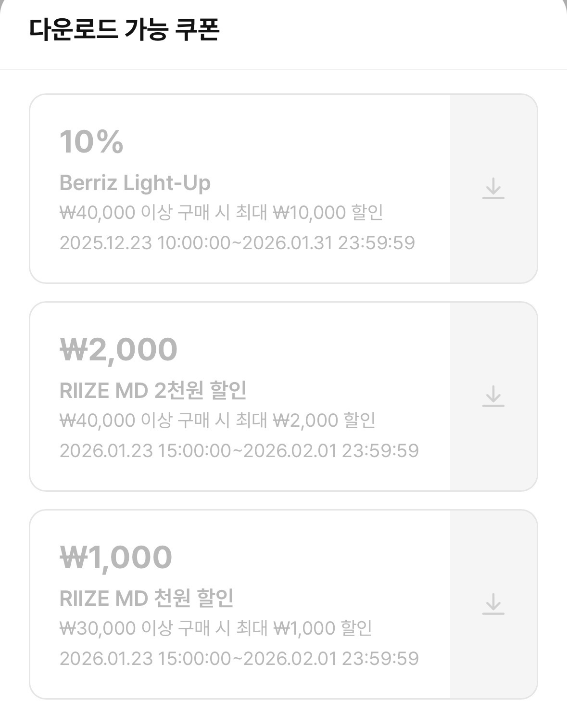Download the RIIZE MD 2천원 할인 coupon
Screen dimensions: 567x728
point(493,396)
